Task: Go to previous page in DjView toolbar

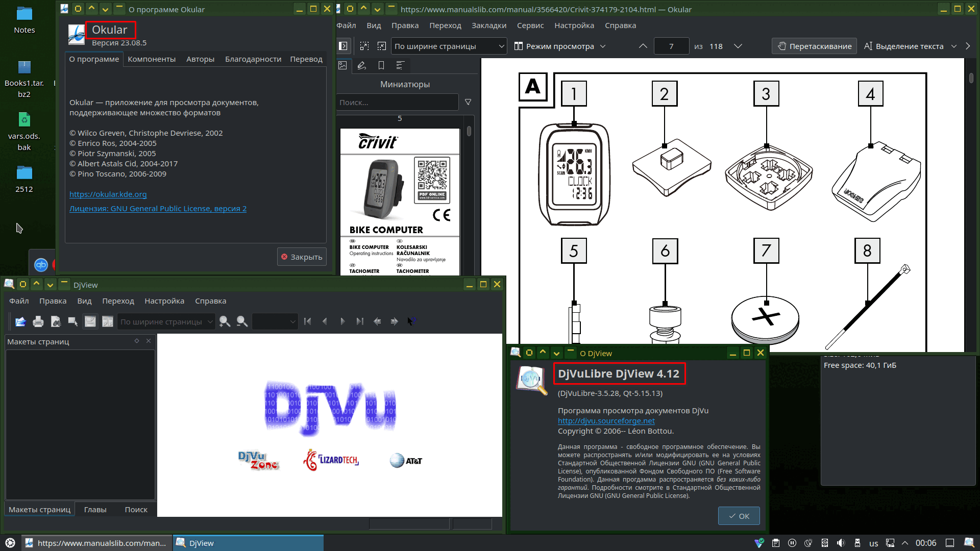Action: pyautogui.click(x=325, y=321)
